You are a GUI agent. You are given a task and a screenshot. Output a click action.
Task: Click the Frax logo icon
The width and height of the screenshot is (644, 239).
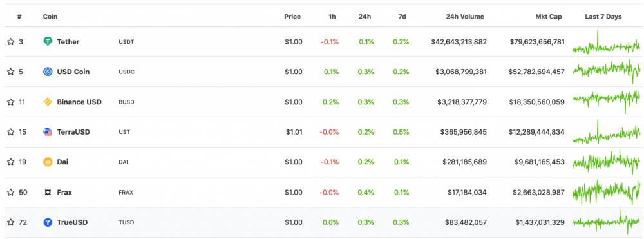48,192
